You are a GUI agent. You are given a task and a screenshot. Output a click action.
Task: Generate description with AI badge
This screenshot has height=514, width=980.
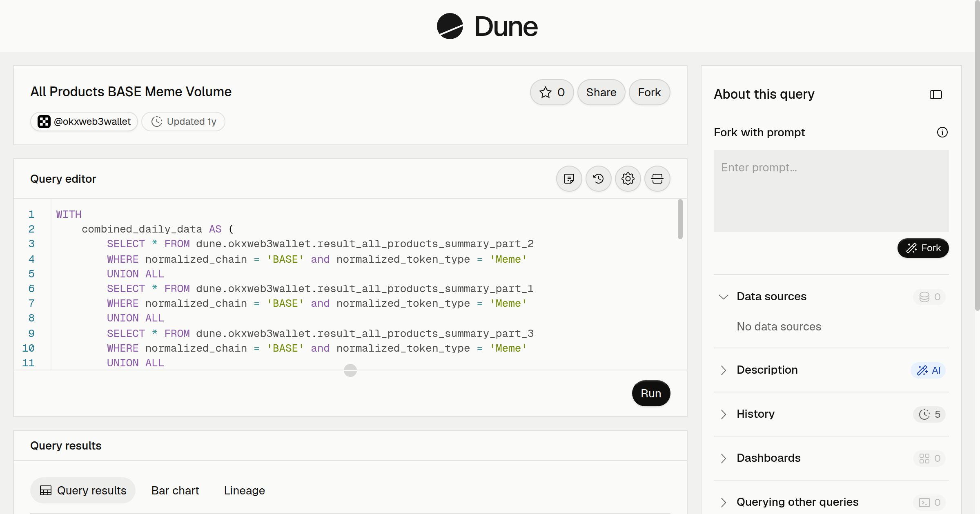[928, 370]
